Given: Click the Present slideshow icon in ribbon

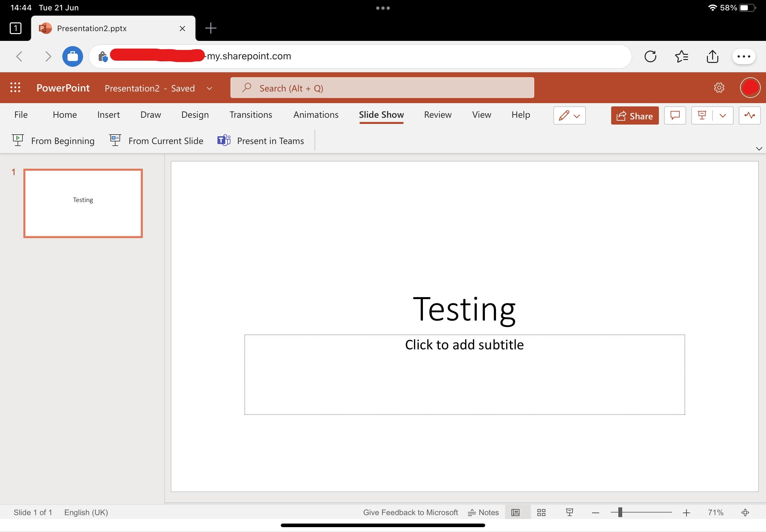Looking at the screenshot, I should point(702,116).
